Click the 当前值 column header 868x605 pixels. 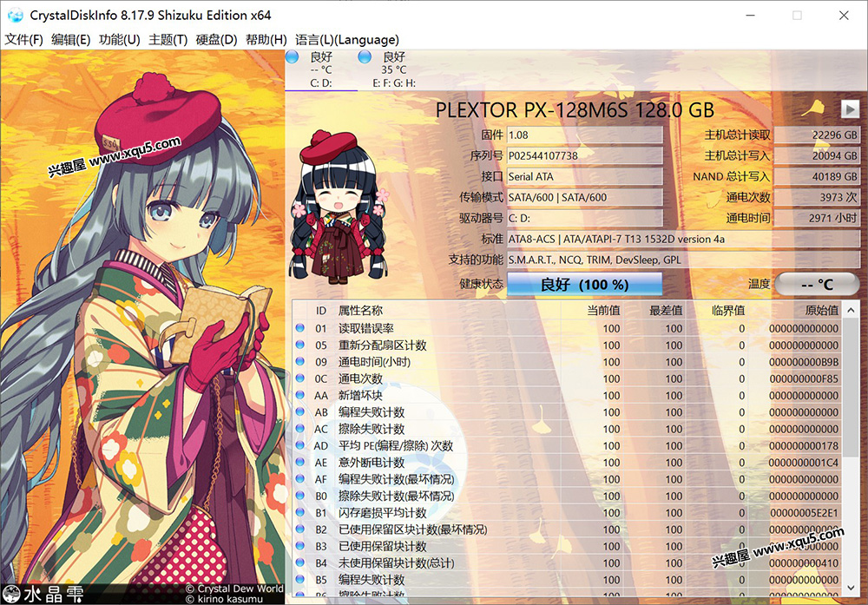point(603,311)
